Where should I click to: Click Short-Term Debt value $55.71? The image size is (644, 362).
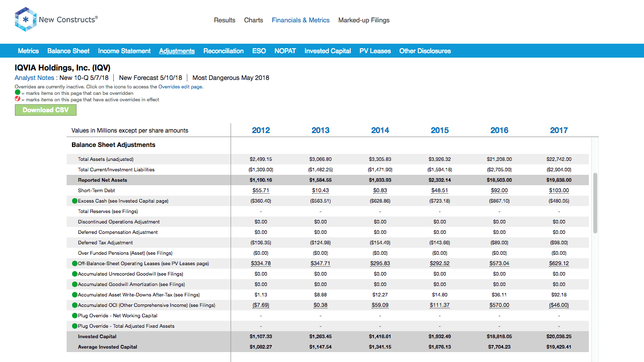coord(261,191)
